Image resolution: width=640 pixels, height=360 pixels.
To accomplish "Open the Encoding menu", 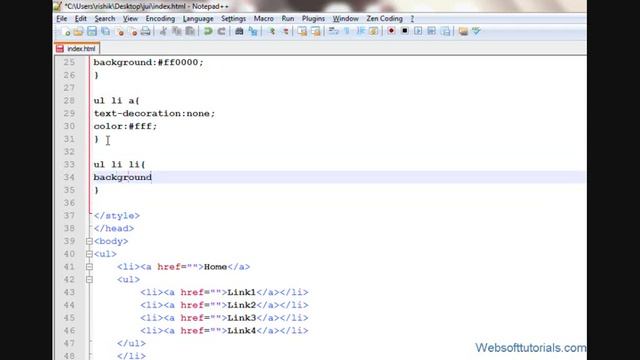I will tap(160, 18).
